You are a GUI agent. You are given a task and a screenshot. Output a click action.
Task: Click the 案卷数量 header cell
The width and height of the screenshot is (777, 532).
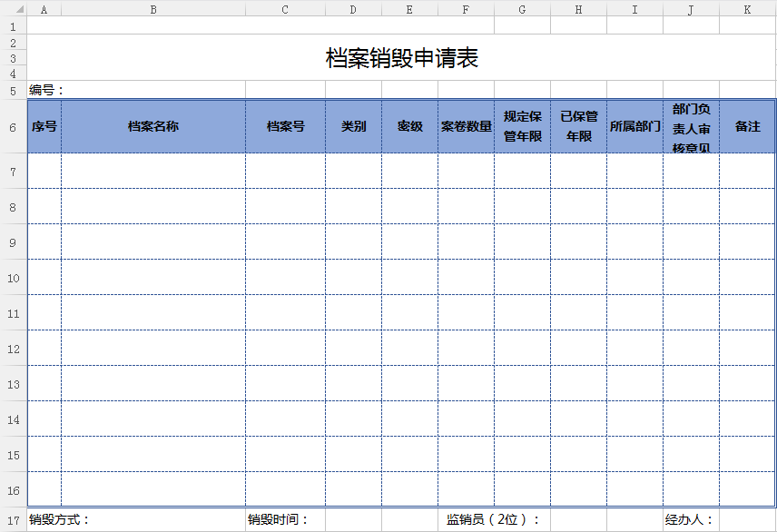[466, 126]
